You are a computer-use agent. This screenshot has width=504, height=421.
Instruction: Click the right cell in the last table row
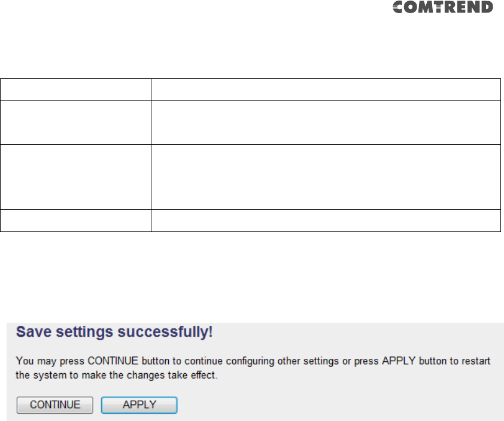[x=326, y=221]
